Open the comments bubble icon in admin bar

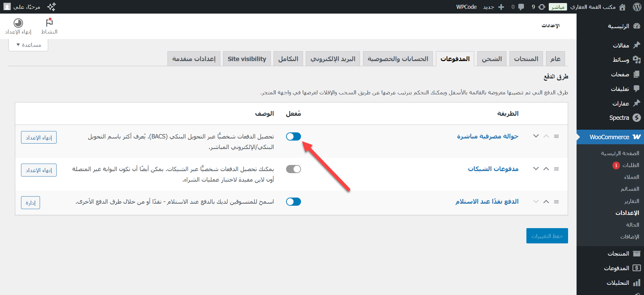point(521,7)
